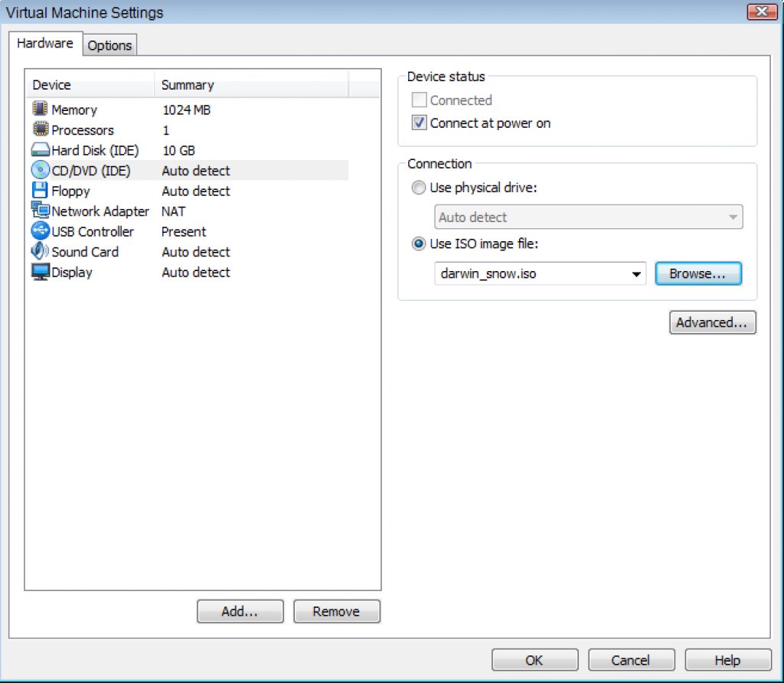Viewport: 784px width, 683px height.
Task: Select the Memory device icon
Action: (41, 110)
